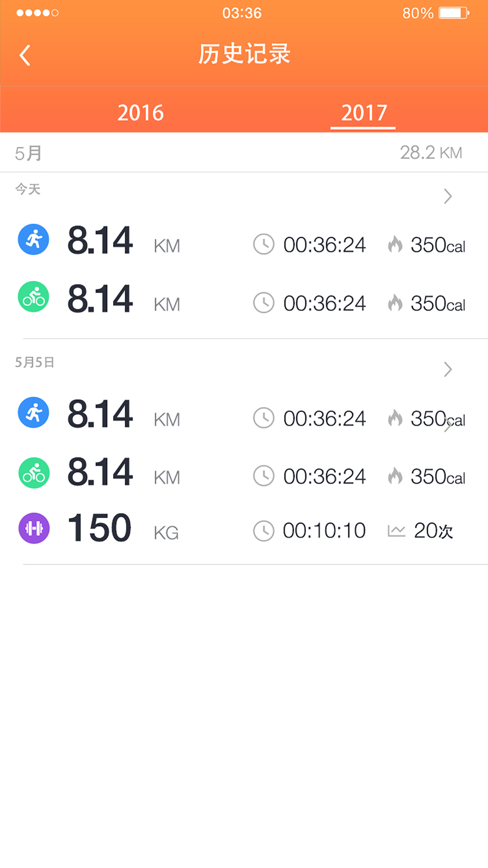
Task: Tap the flame icon in today's running row
Action: (x=395, y=244)
